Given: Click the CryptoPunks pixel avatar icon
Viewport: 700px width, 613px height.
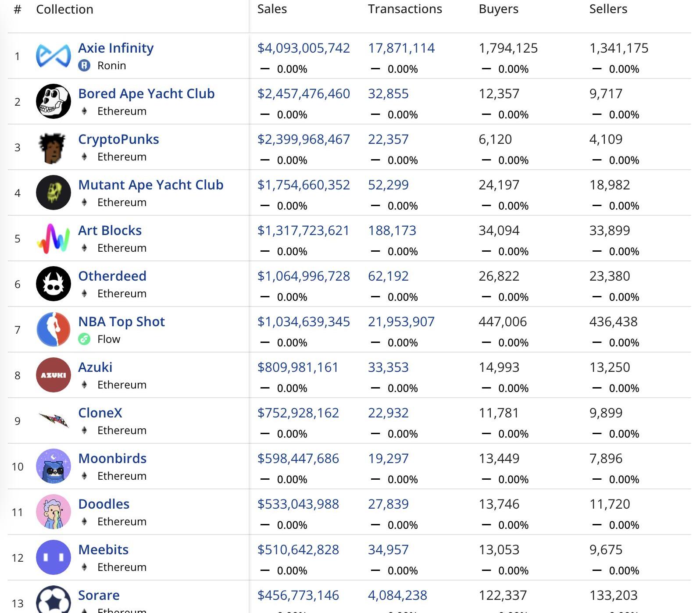Looking at the screenshot, I should (52, 148).
